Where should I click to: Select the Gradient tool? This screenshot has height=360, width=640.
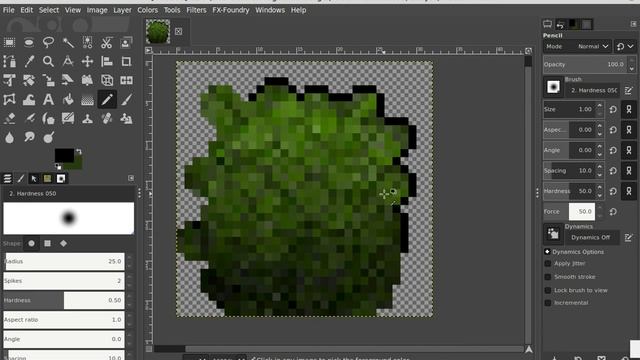[87, 100]
